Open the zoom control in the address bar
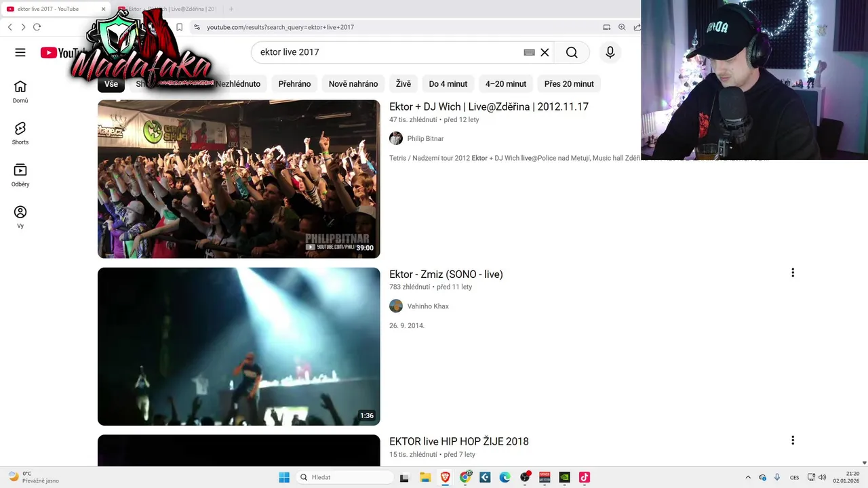The height and width of the screenshot is (488, 868). [x=622, y=27]
